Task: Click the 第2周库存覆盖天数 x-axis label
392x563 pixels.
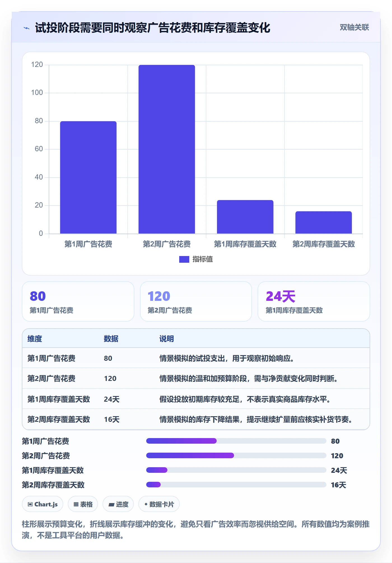Action: coord(323,244)
